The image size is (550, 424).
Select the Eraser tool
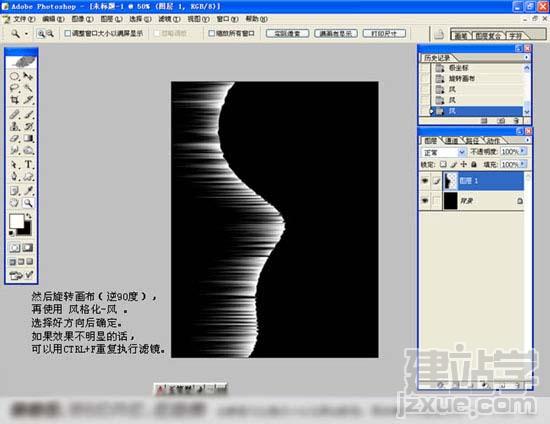pos(14,139)
